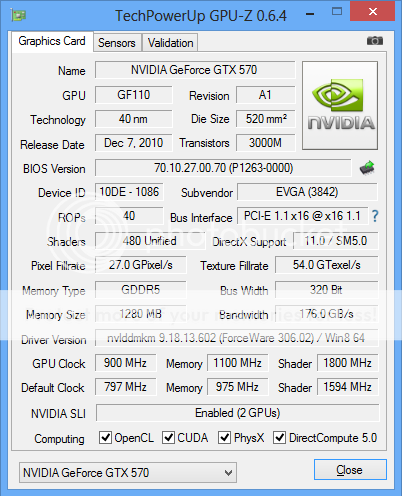
Task: Click the Driver Version label
Action: [x=54, y=340]
